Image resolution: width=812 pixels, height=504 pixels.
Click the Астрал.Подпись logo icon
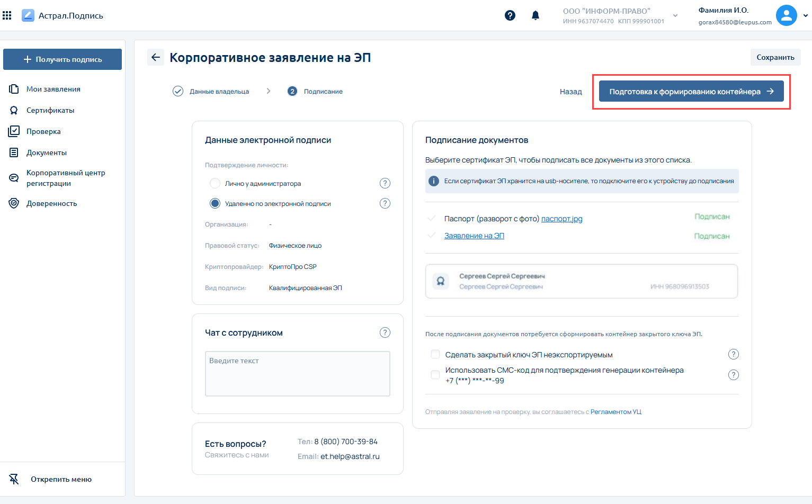pos(28,15)
